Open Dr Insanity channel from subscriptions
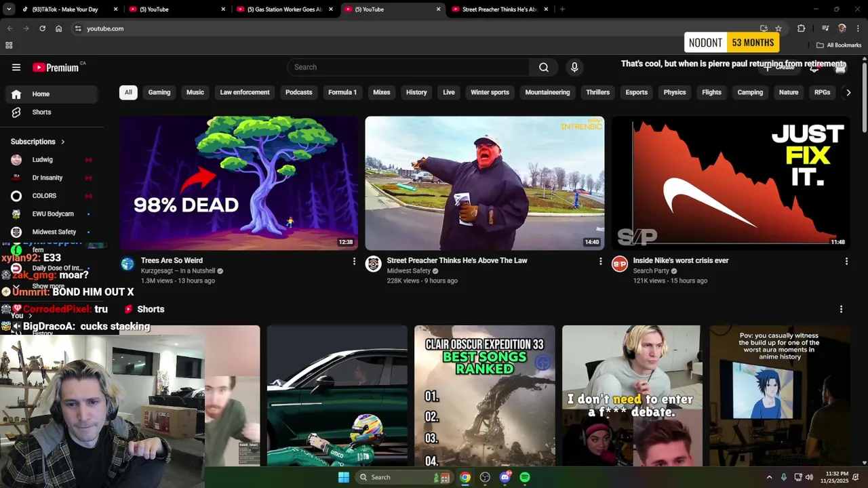The width and height of the screenshot is (868, 488). [52, 178]
